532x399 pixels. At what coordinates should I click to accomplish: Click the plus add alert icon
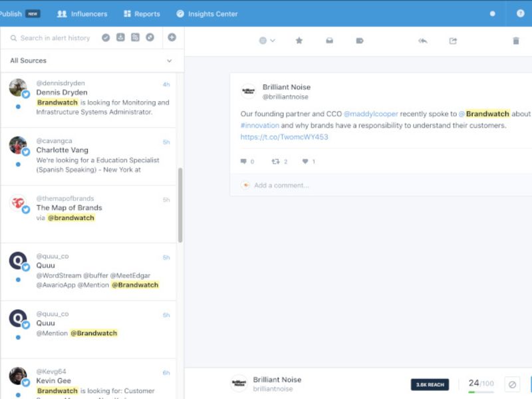click(x=172, y=37)
